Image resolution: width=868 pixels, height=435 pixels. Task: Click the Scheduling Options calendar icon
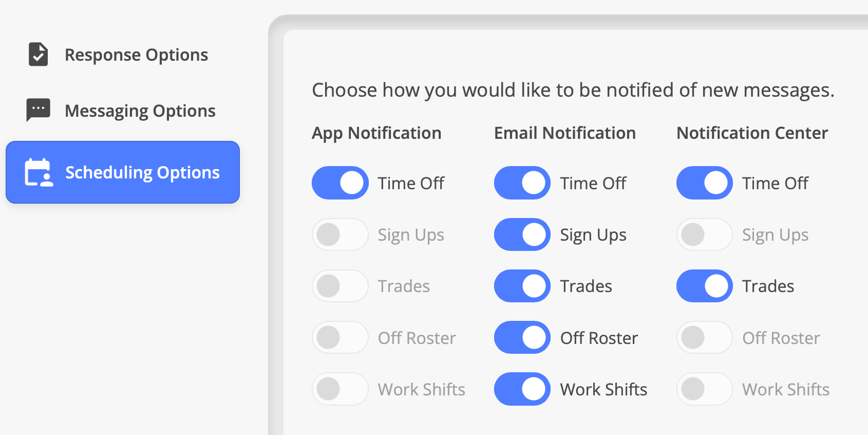click(39, 172)
